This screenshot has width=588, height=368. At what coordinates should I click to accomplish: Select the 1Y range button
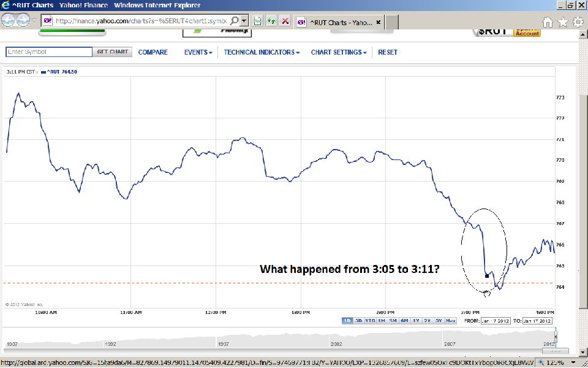[x=416, y=321]
